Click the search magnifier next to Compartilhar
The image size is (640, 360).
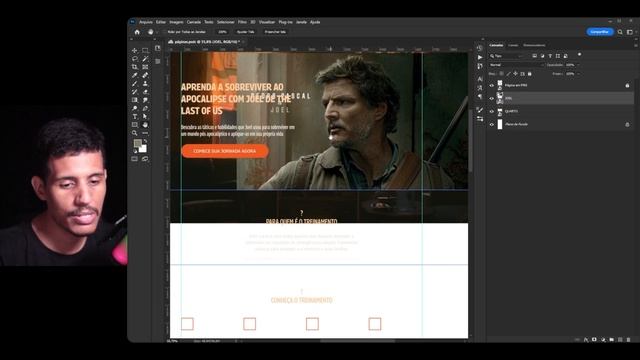(620, 32)
